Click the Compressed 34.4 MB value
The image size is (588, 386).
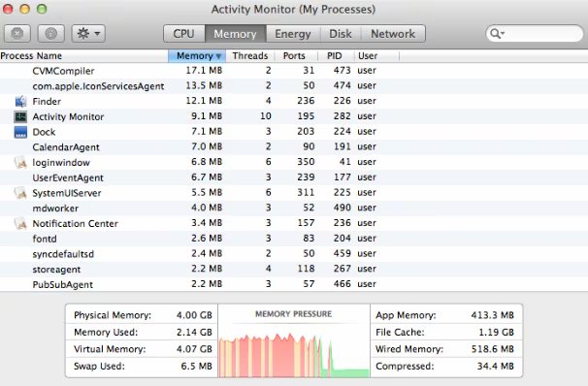[x=496, y=366]
